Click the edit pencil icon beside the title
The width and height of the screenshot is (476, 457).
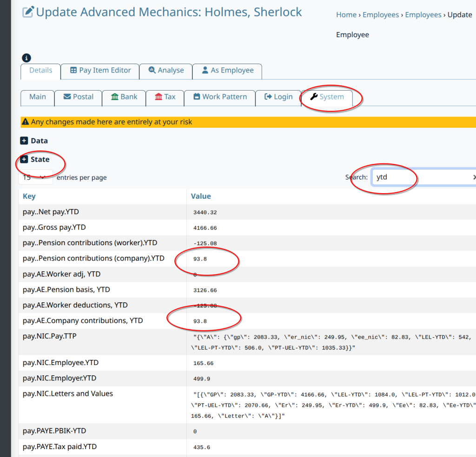coord(28,12)
